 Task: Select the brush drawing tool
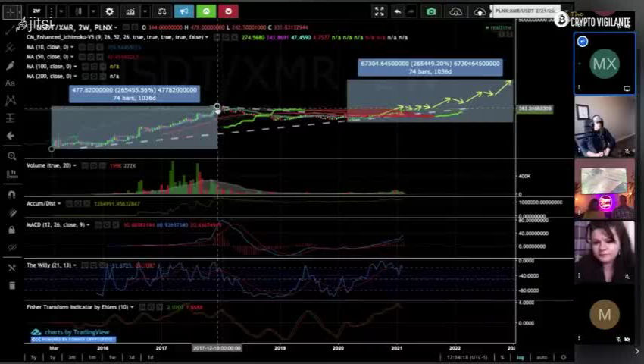[x=11, y=65]
